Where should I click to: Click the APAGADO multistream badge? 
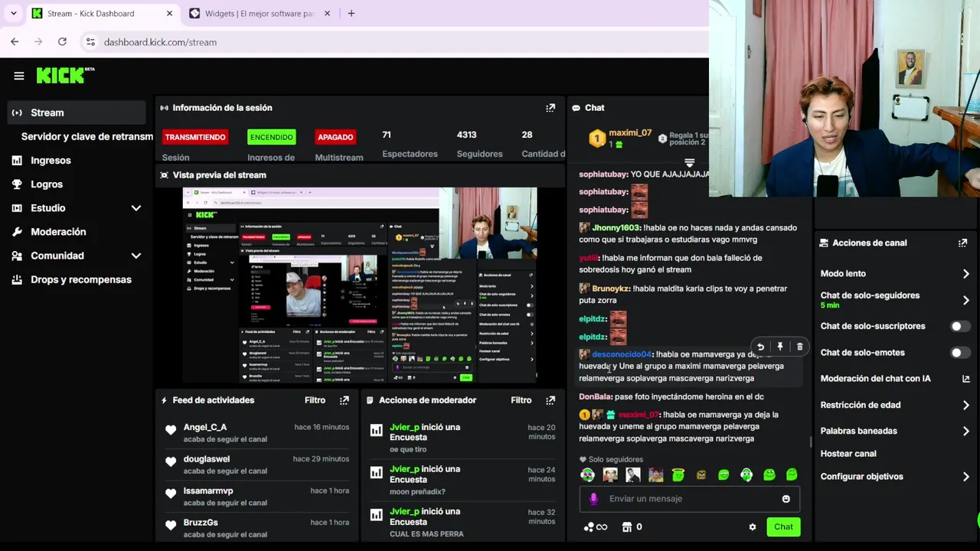tap(335, 137)
